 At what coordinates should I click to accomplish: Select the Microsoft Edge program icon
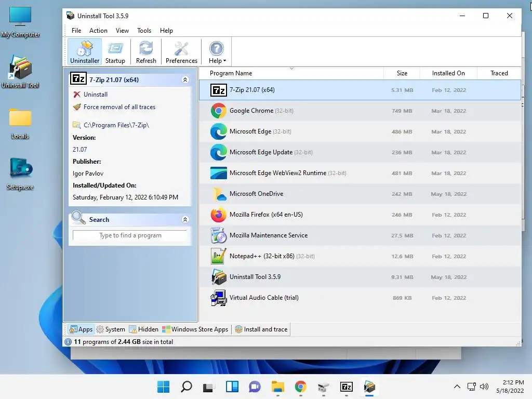[219, 131]
